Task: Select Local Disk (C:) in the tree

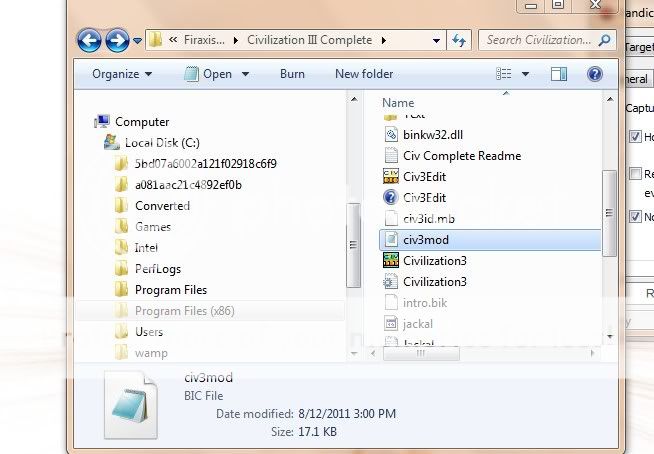Action: [162, 143]
